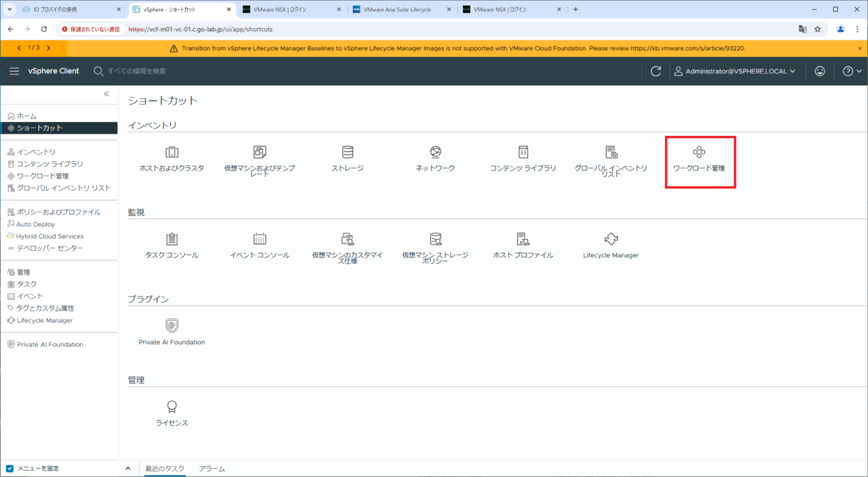Click the smiley feedback icon
Screen dimensions: 868x477
pyautogui.click(x=820, y=72)
